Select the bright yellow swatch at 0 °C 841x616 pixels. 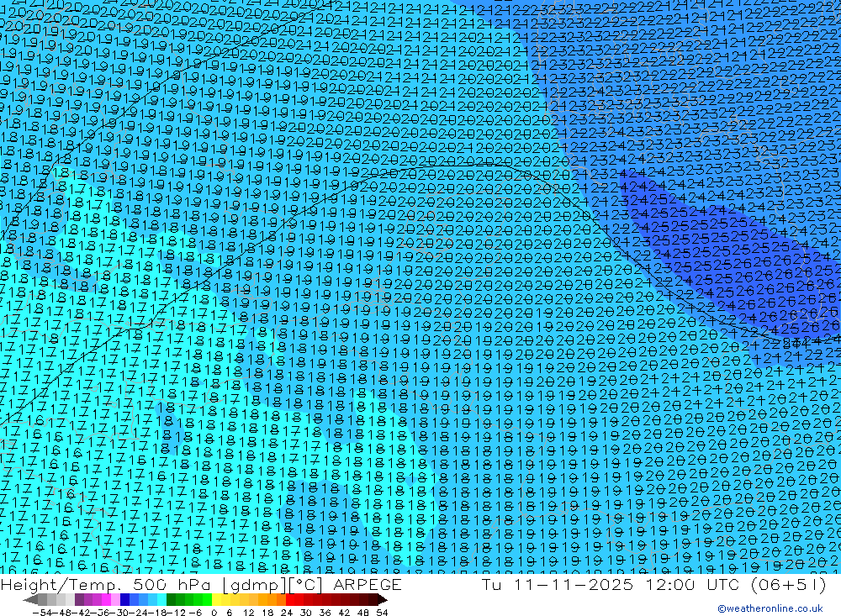point(216,599)
